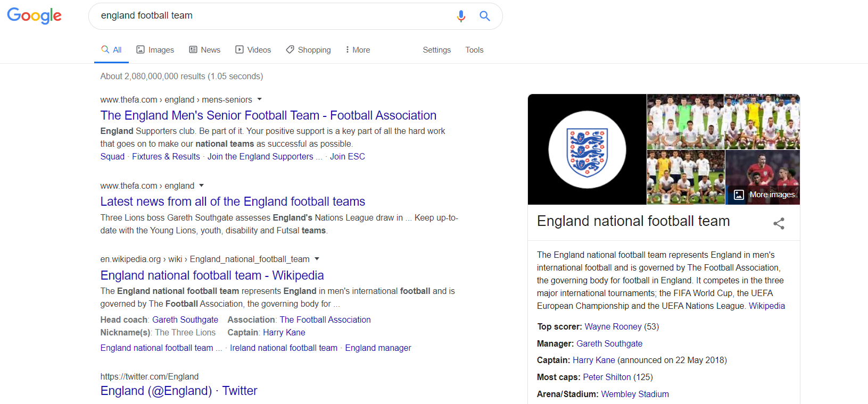
Task: Click Gareth Southgate head coach link
Action: tap(185, 319)
